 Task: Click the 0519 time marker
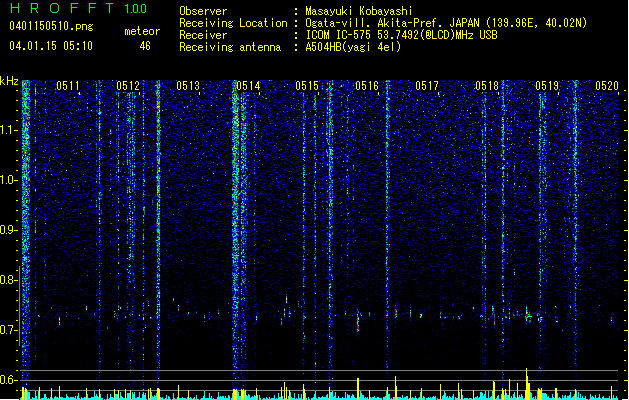click(x=547, y=86)
